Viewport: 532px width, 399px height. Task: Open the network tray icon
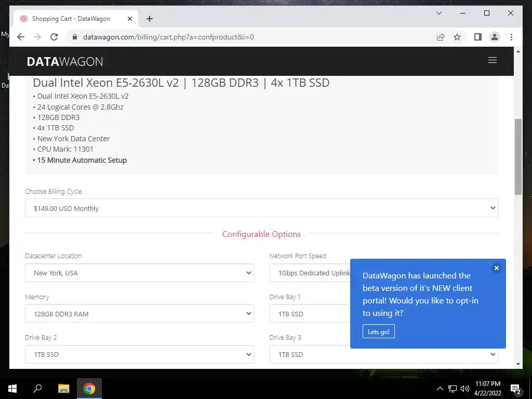[x=453, y=389]
